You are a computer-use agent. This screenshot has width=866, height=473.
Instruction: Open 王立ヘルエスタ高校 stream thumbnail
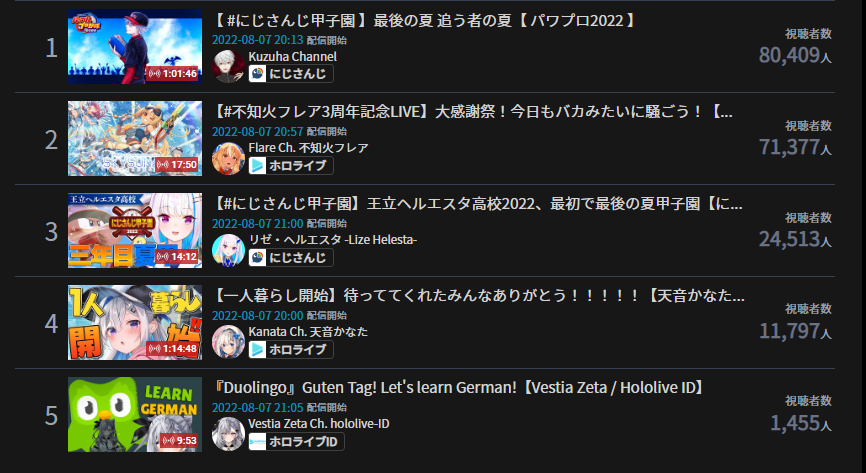pyautogui.click(x=135, y=230)
